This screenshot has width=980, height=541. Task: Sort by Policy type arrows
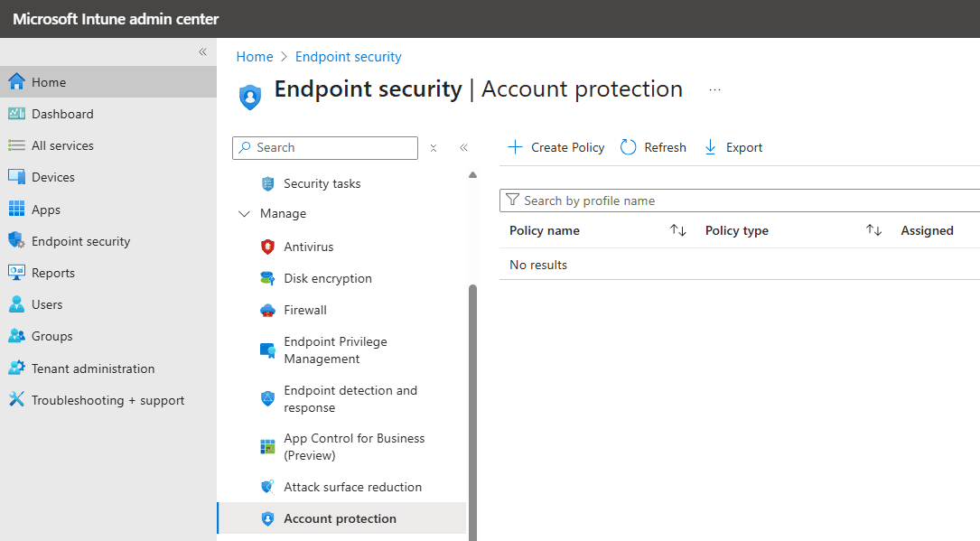[x=873, y=230]
